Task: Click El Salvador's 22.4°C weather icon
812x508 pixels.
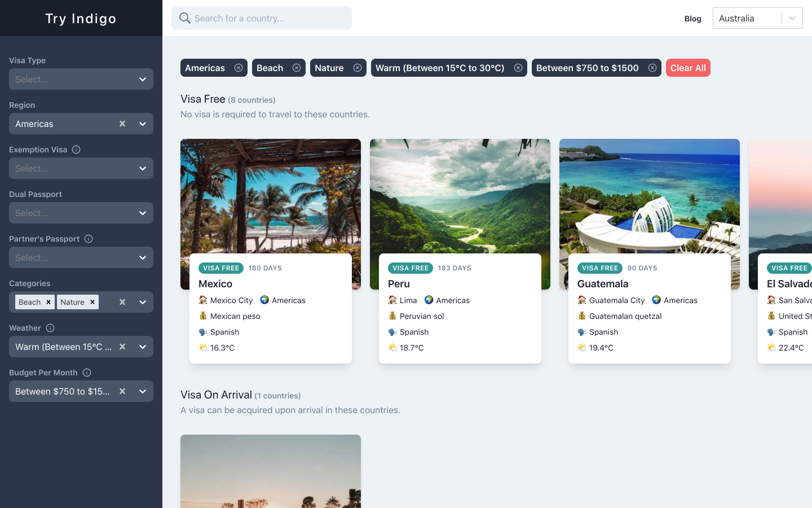Action: [x=771, y=347]
